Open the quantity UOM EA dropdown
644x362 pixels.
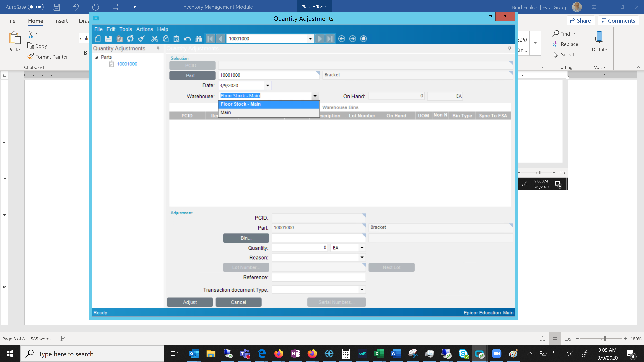(362, 248)
